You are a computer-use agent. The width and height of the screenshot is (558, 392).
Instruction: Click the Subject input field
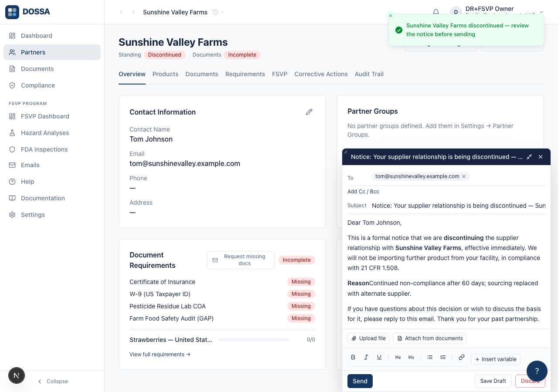[x=458, y=206]
